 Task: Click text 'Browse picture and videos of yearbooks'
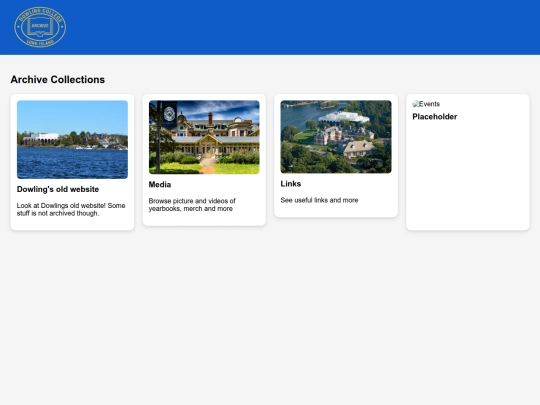192,205
